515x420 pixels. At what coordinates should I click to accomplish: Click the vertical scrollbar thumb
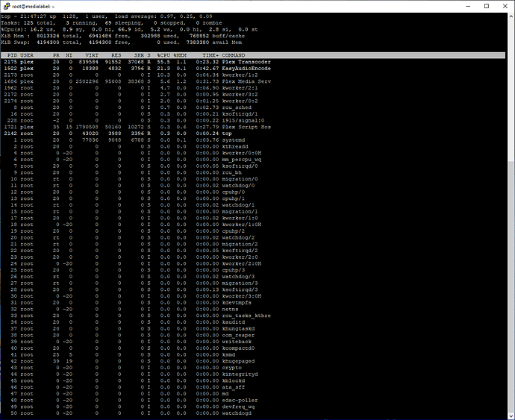[x=511, y=287]
